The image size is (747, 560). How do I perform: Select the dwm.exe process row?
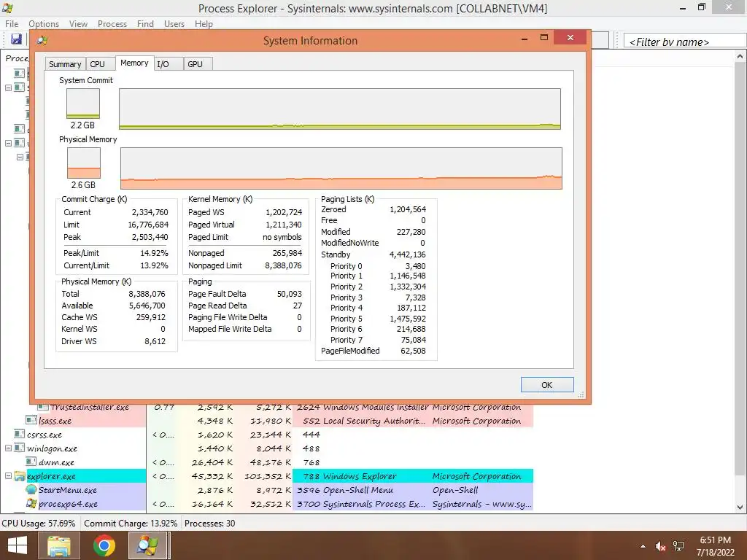tap(267, 462)
